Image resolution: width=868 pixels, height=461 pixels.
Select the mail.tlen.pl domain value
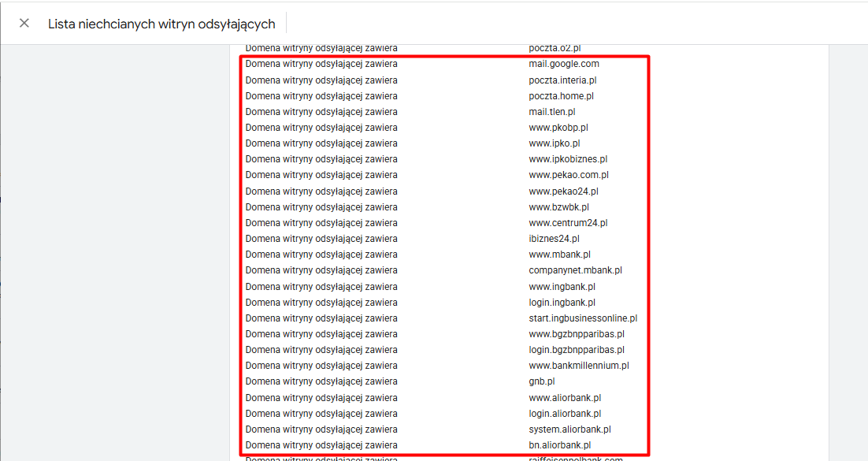[x=552, y=111]
